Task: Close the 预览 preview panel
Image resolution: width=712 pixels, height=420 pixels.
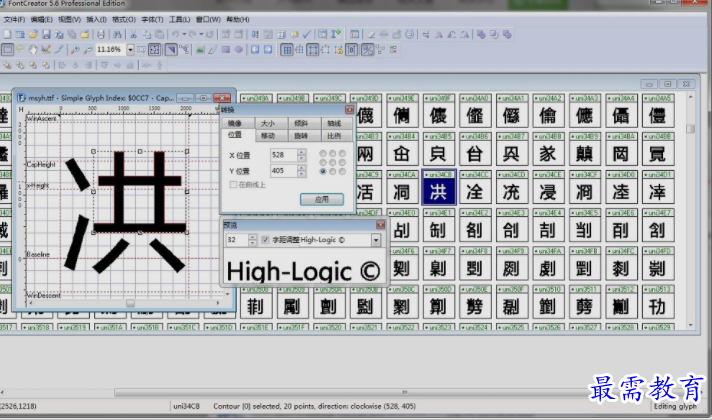Action: click(x=381, y=225)
